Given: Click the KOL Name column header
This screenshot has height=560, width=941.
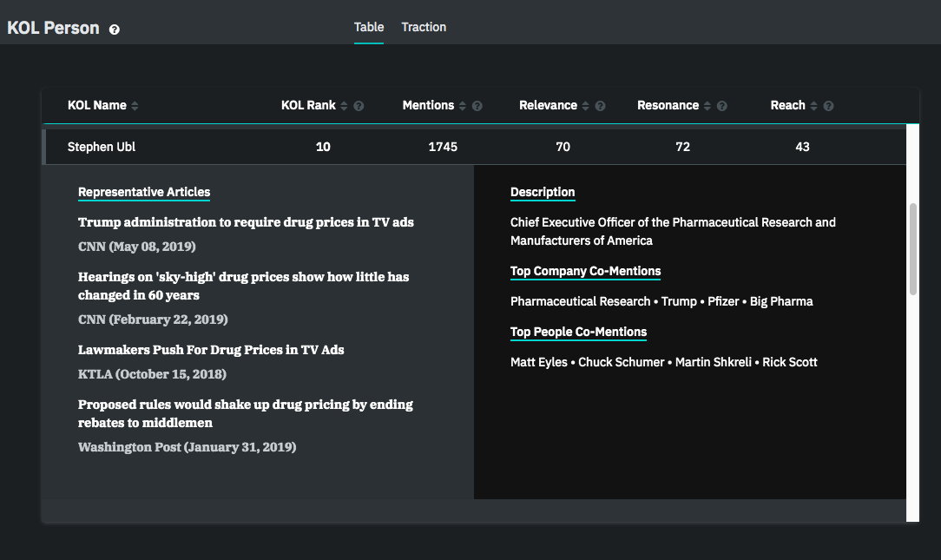Looking at the screenshot, I should tap(97, 105).
